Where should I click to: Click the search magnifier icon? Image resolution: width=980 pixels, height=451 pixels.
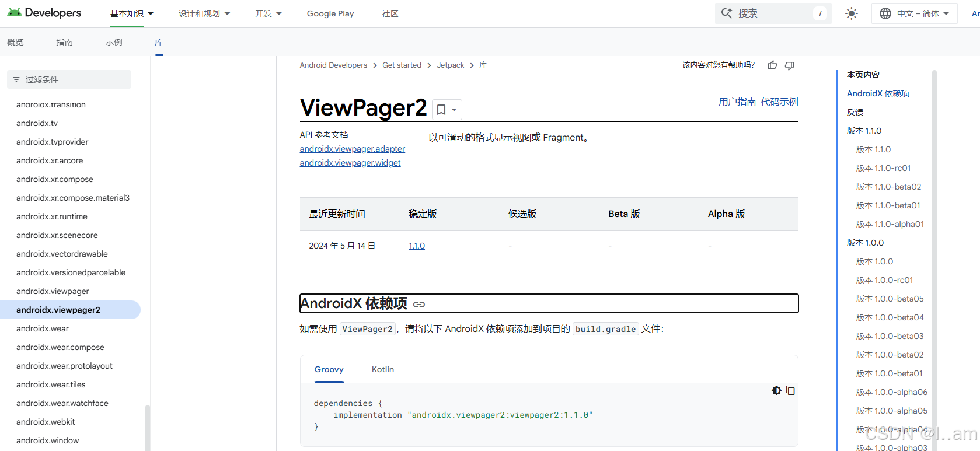(x=727, y=13)
